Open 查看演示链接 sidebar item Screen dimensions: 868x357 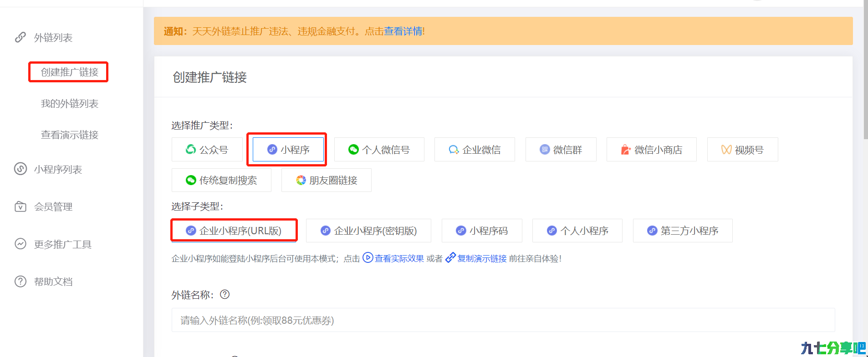click(69, 135)
